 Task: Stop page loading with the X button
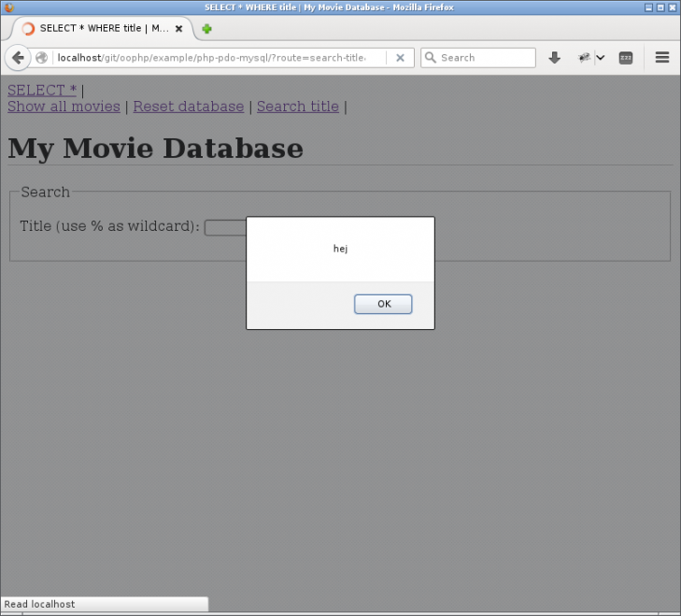[400, 58]
